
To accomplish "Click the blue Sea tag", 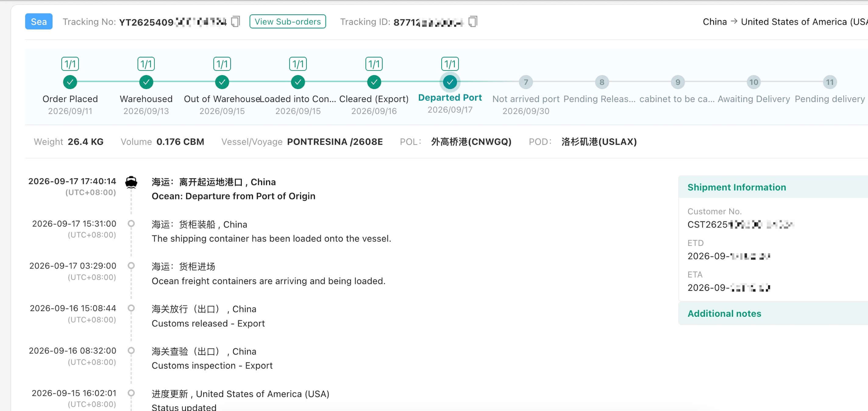I will click(39, 22).
